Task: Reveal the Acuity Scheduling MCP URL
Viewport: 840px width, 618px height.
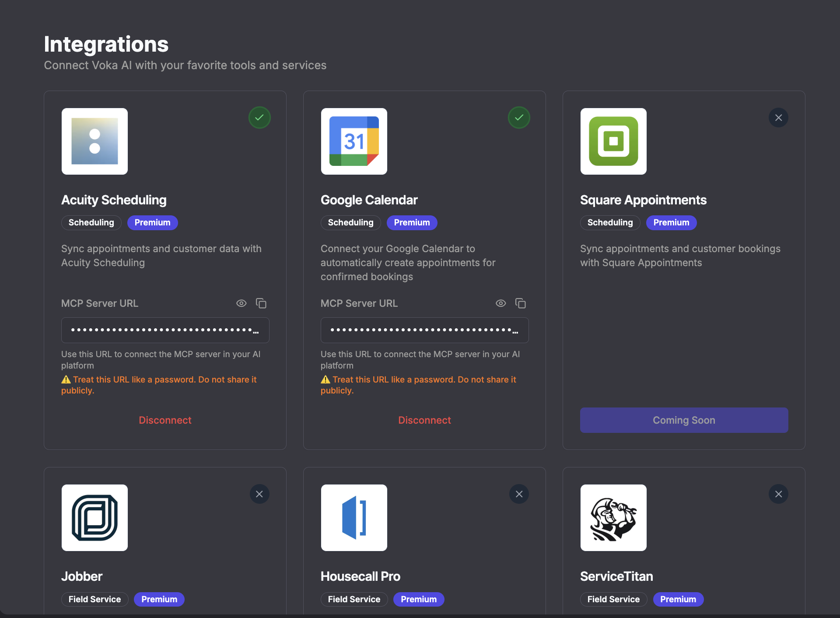Action: pos(241,303)
